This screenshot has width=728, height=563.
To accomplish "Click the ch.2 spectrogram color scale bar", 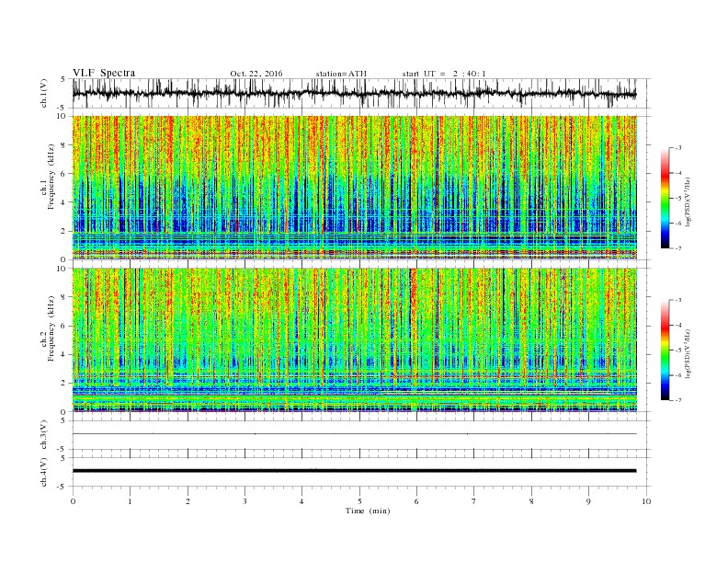I will coord(665,350).
